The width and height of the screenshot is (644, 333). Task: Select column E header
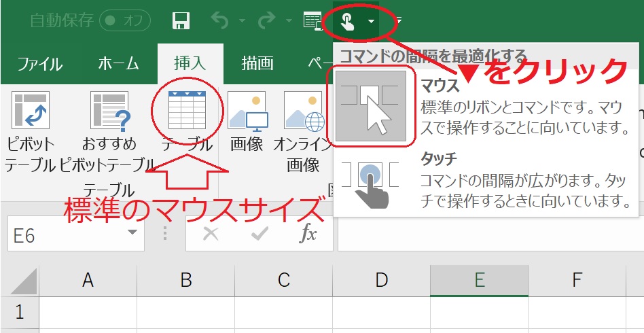[x=480, y=281]
